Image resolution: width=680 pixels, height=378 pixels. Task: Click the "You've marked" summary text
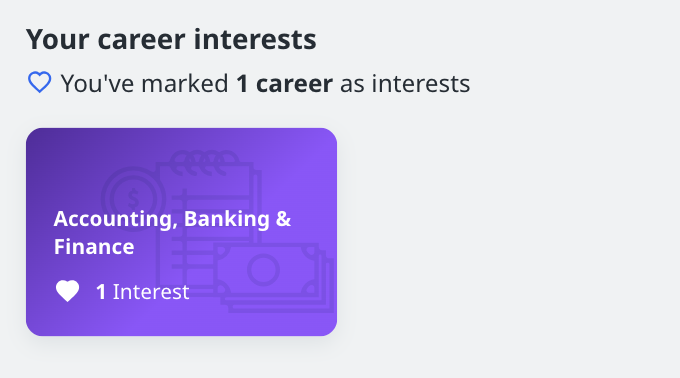(x=144, y=83)
